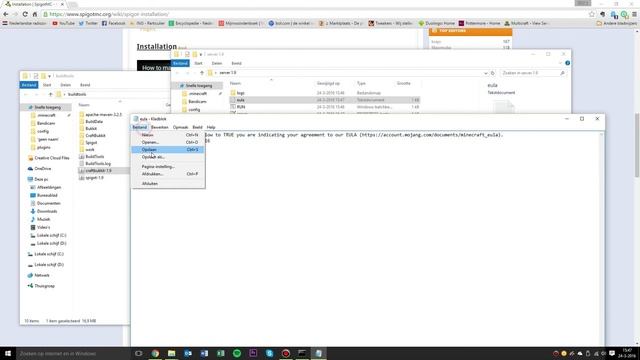Open Bestand tab in buildtools Explorer window
Image resolution: width=640 pixels, height=360 pixels.
coord(29,85)
